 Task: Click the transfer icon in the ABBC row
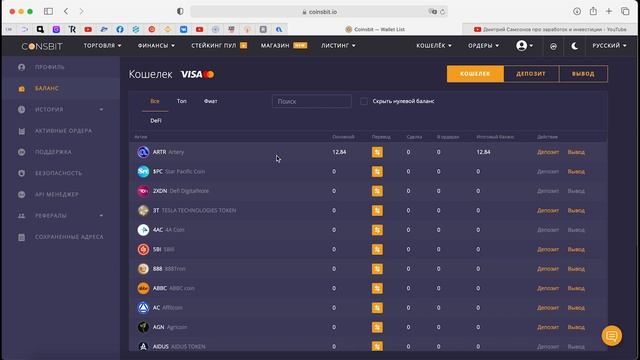tap(377, 288)
